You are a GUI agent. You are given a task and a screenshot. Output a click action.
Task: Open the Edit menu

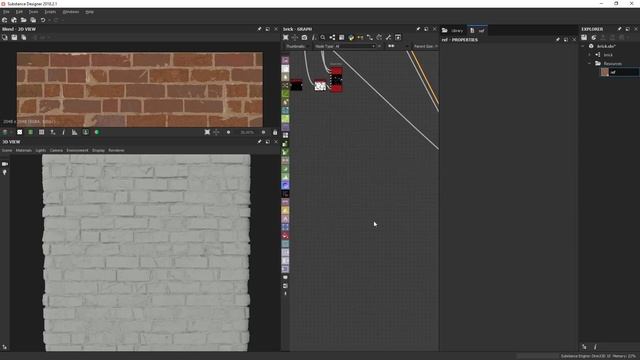pos(19,12)
